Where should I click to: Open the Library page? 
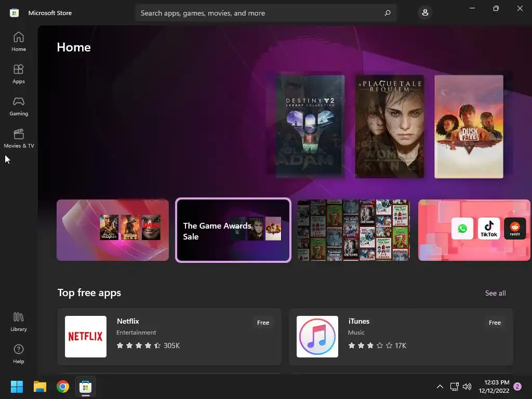tap(19, 322)
